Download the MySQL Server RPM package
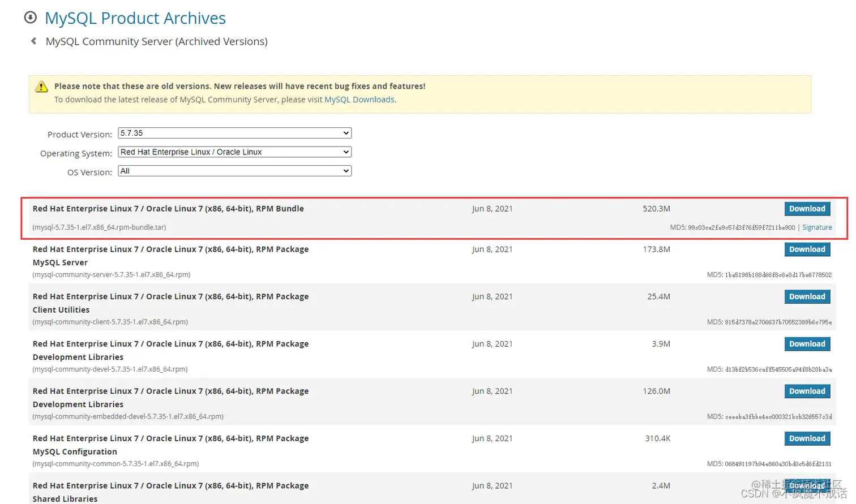This screenshot has width=856, height=504. coord(807,249)
